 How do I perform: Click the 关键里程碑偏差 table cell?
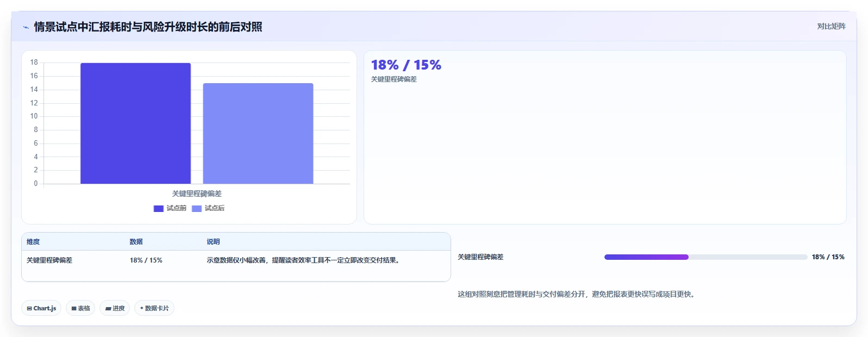[x=49, y=260]
